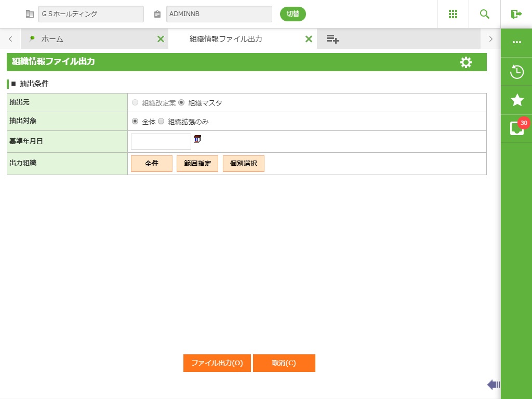The width and height of the screenshot is (532, 399).
Task: Close the ホーム tab
Action: 161,39
